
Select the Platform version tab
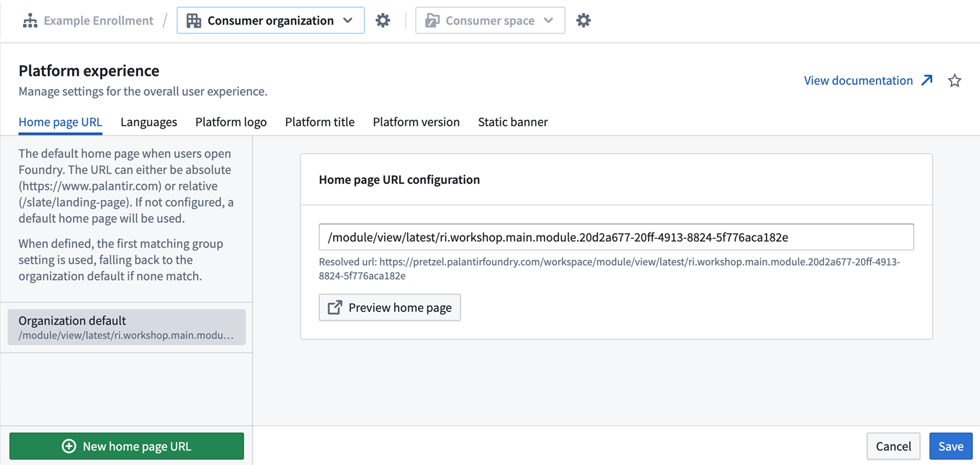(x=416, y=122)
